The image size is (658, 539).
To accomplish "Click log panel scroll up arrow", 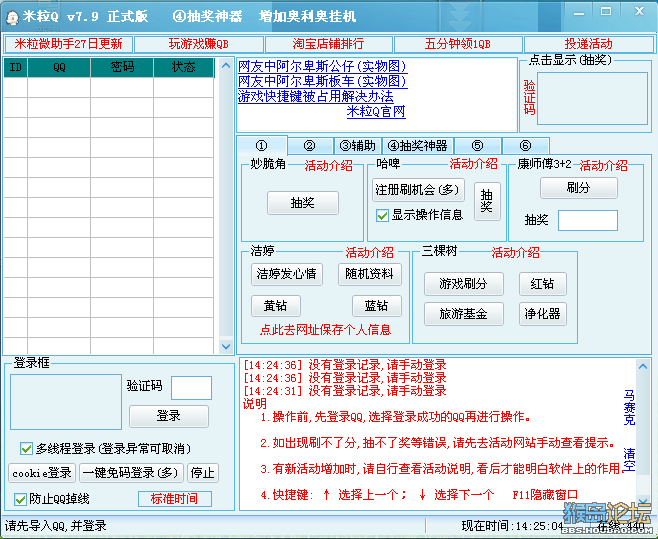I will click(642, 366).
